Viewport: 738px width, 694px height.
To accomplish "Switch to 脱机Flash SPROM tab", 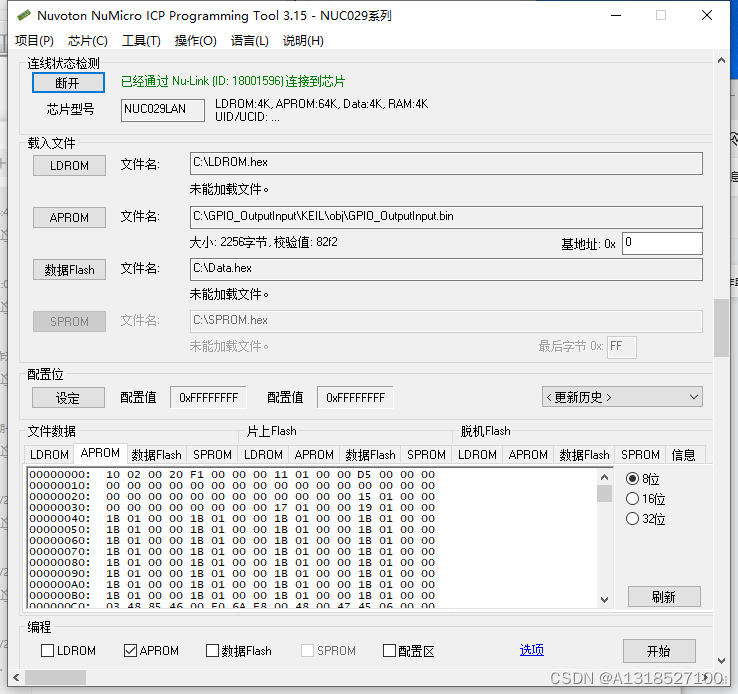I will 640,455.
